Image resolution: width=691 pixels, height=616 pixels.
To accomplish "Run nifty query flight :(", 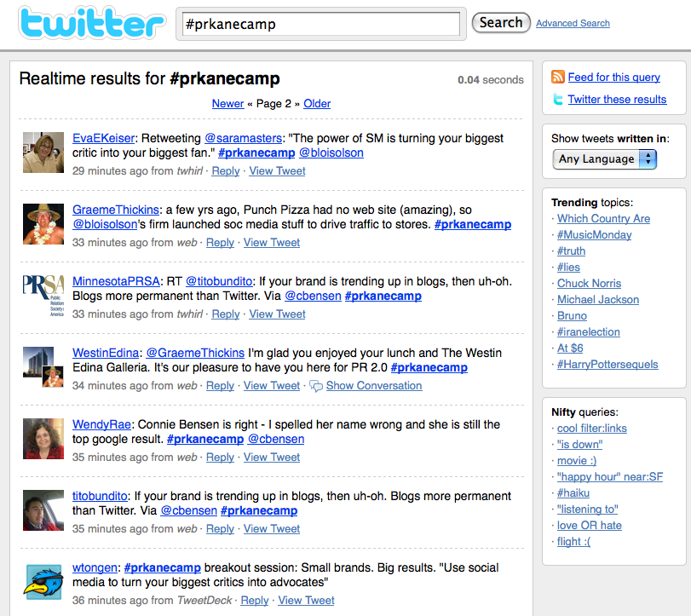I will (573, 542).
